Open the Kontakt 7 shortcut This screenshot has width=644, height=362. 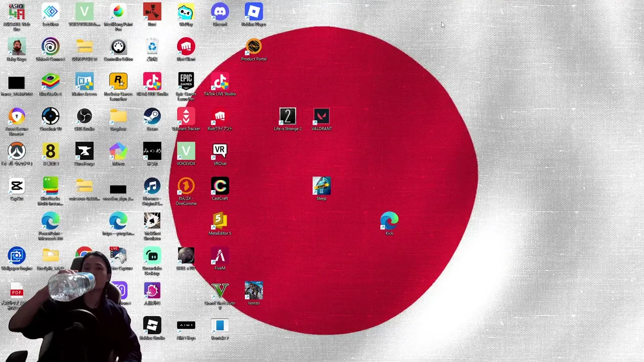tap(220, 325)
